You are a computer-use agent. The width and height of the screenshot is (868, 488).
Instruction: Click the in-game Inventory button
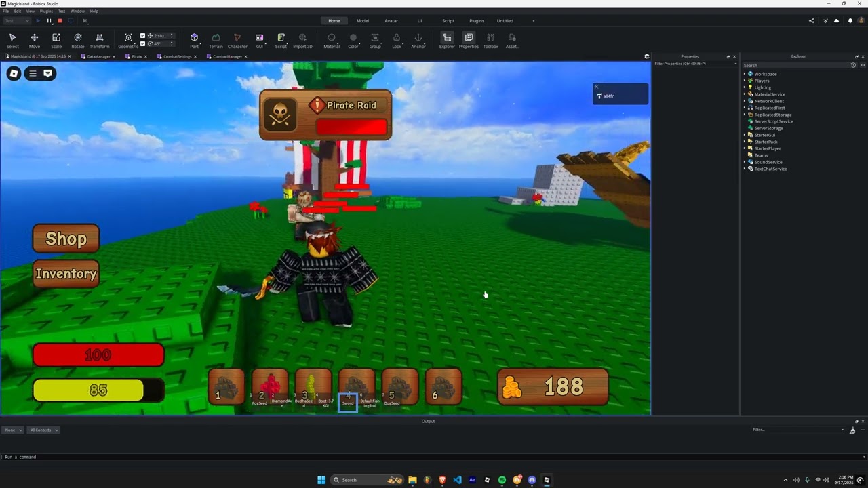[66, 274]
